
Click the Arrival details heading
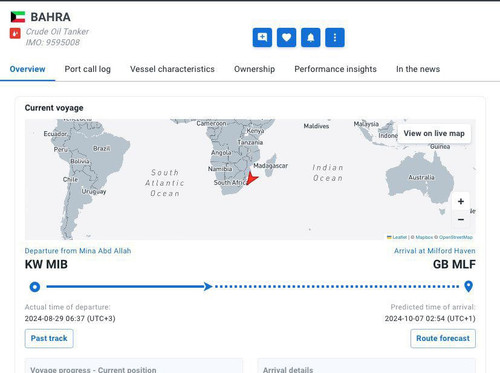[x=288, y=370]
